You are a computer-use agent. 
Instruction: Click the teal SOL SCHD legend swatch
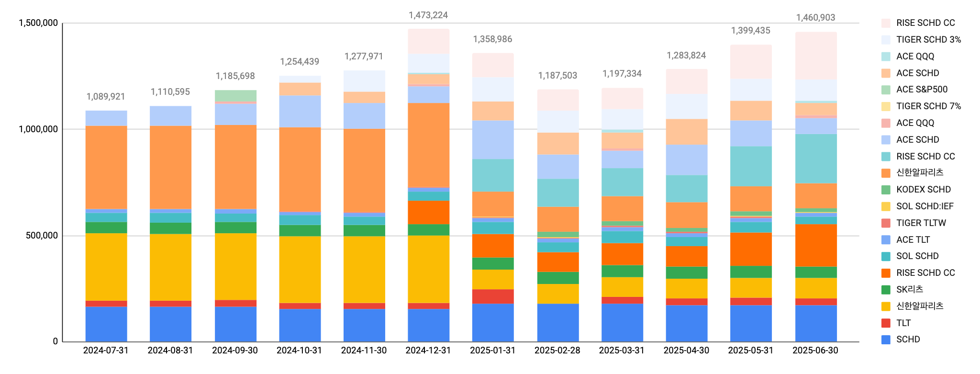[886, 256]
